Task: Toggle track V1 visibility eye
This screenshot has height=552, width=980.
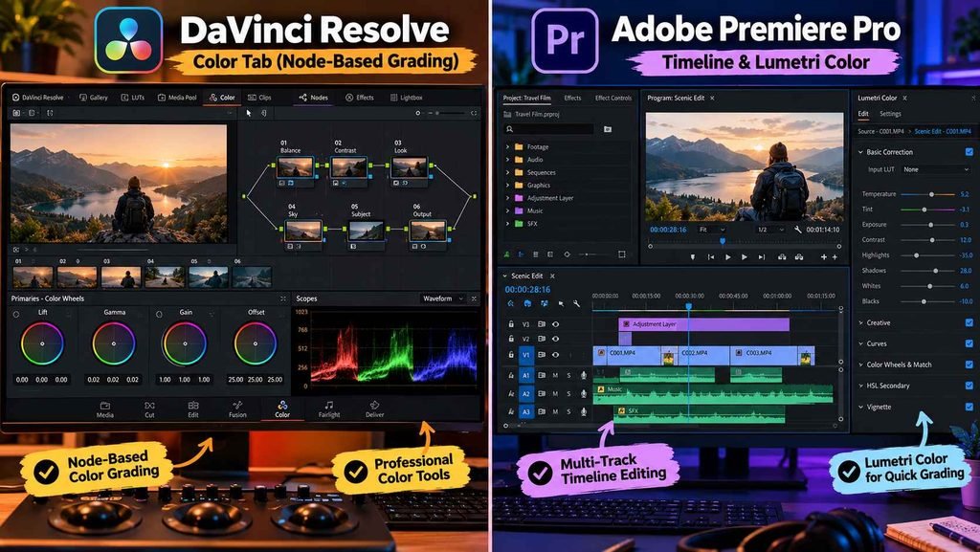Action: [555, 355]
